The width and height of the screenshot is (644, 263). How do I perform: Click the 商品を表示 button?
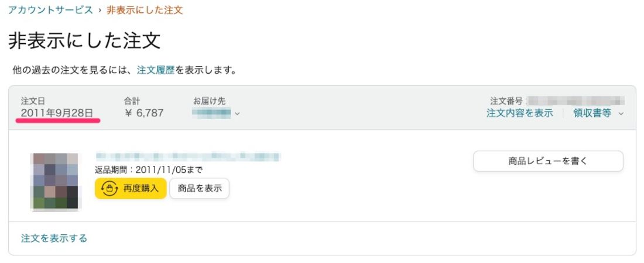pos(199,189)
